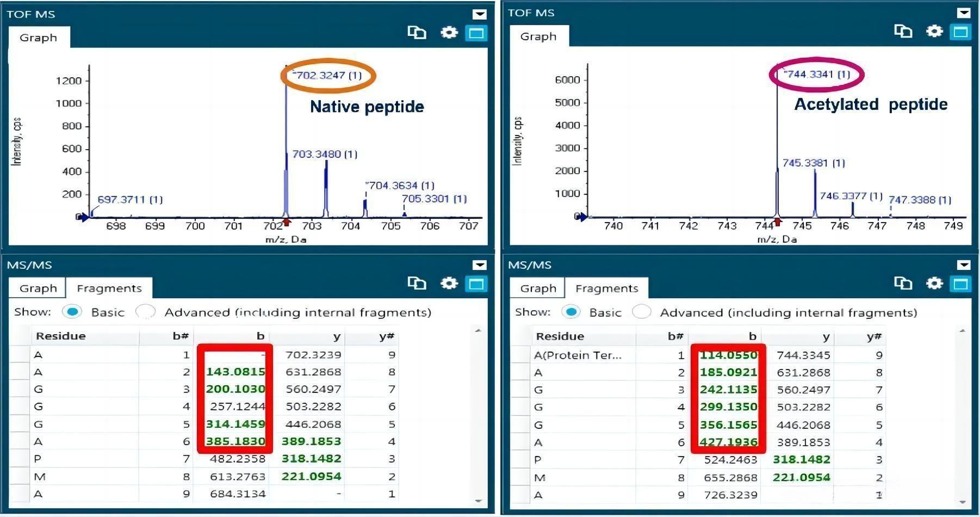Select b-ion value 114.0550 in acetylated table
This screenshot has width=980, height=517.
(728, 355)
